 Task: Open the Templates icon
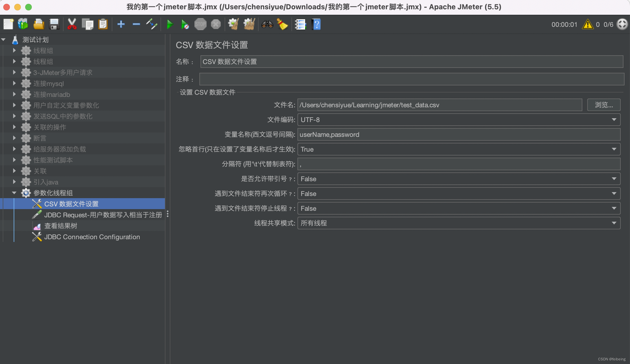23,24
